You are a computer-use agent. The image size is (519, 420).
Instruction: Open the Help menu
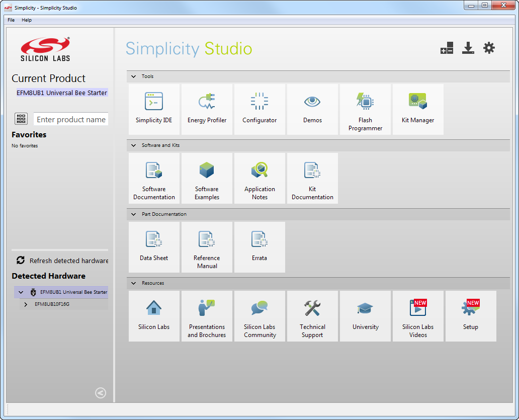pyautogui.click(x=27, y=20)
